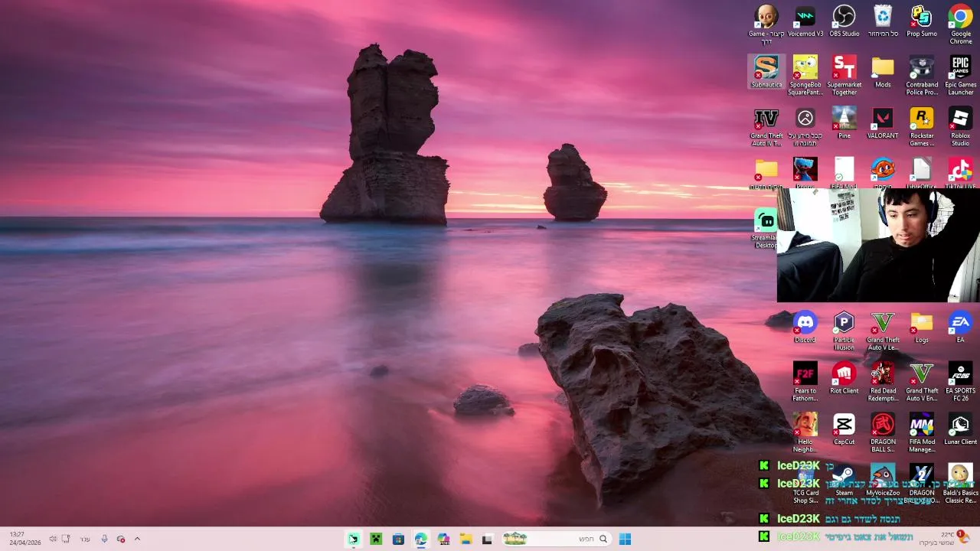Open Google Chrome from the desktop
Screen dimensions: 980x551
point(960,24)
